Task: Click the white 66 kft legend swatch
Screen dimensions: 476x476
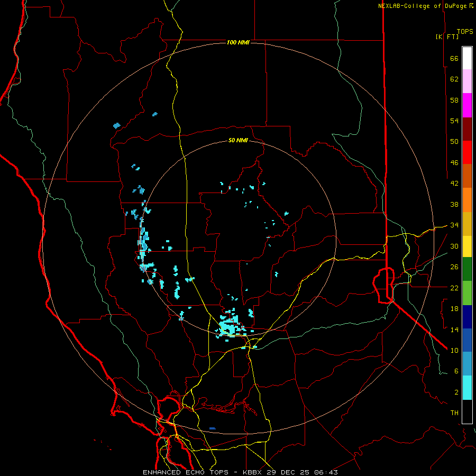Action: [467, 58]
